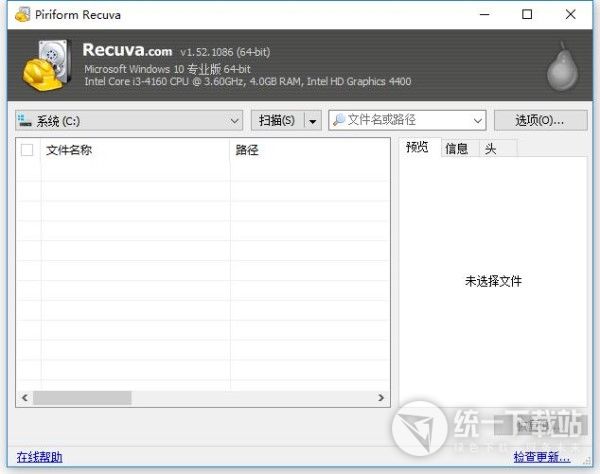Click the Piriform pear logo

(x=562, y=67)
